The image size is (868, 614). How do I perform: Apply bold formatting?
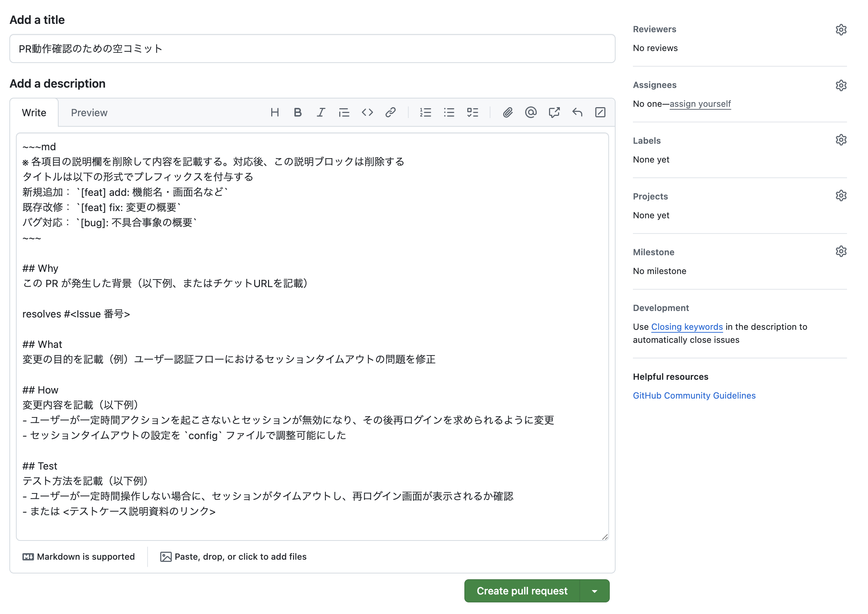pos(298,112)
